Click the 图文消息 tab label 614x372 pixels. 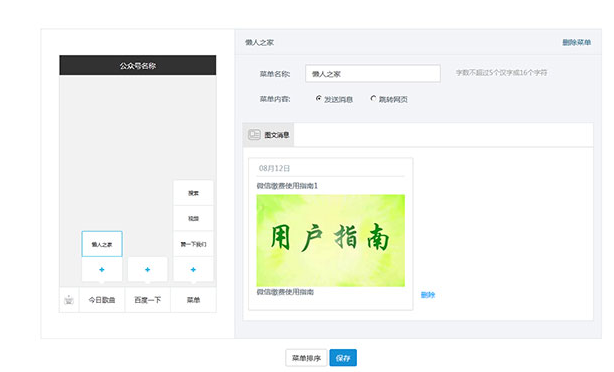277,135
